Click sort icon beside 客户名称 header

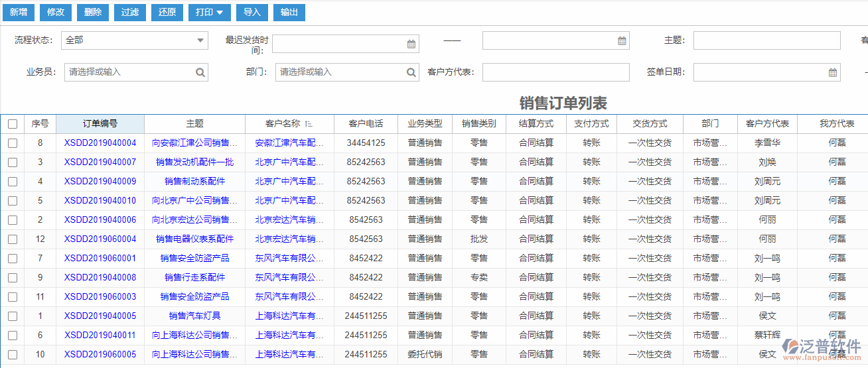click(x=309, y=124)
